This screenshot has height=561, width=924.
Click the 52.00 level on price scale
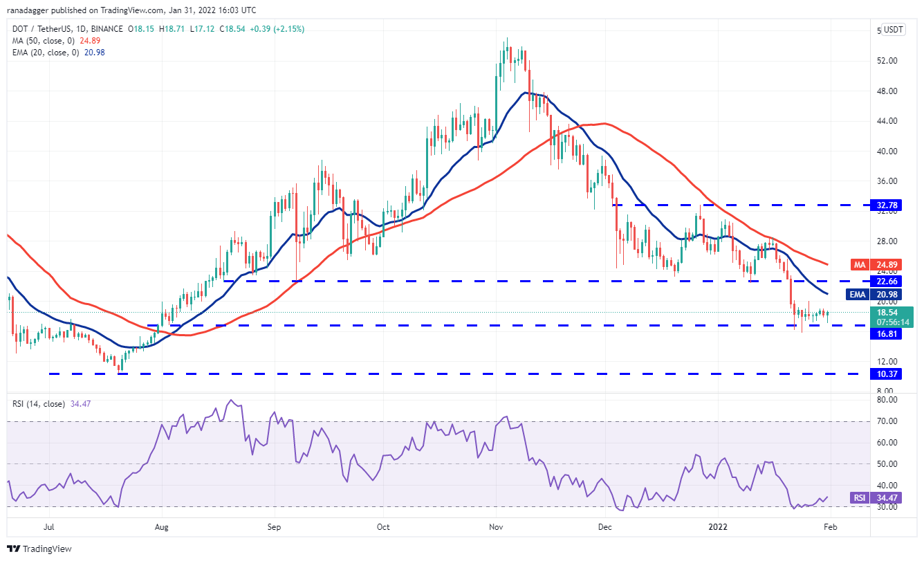(887, 61)
